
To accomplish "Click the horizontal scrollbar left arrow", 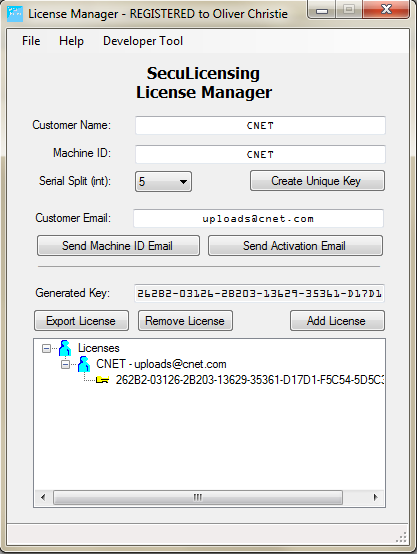I will (43, 497).
